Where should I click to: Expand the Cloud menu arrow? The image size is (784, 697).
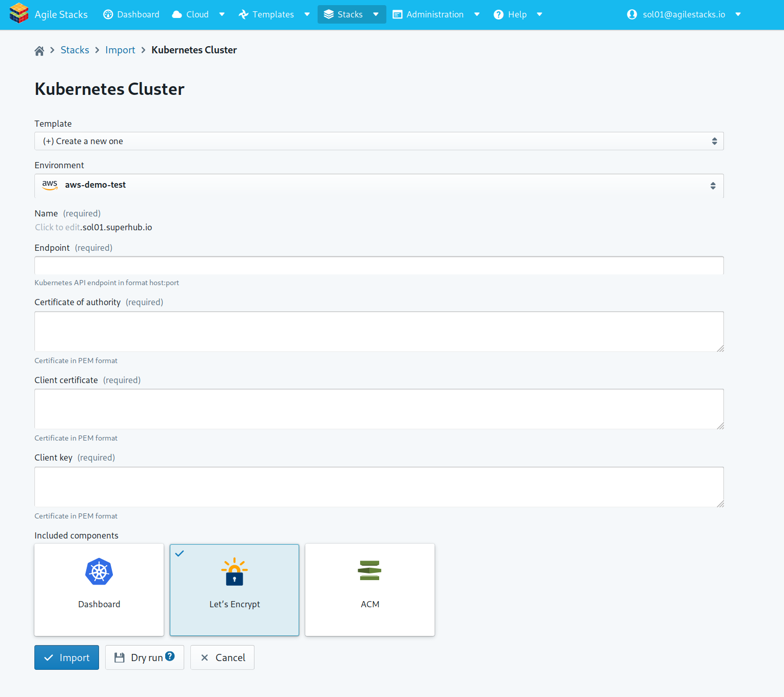click(x=222, y=14)
